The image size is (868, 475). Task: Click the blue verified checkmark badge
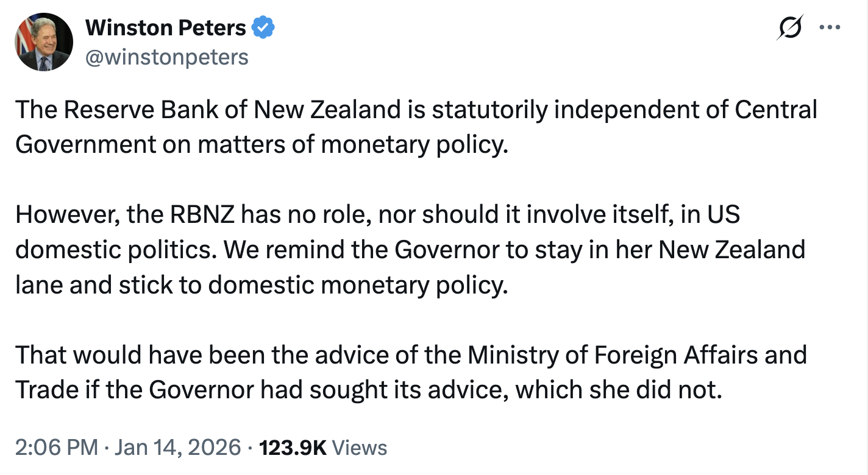[263, 27]
